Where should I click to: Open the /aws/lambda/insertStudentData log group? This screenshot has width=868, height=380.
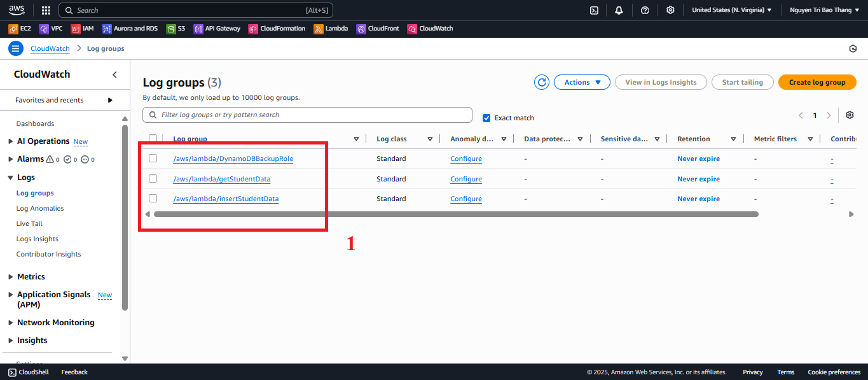pyautogui.click(x=226, y=199)
